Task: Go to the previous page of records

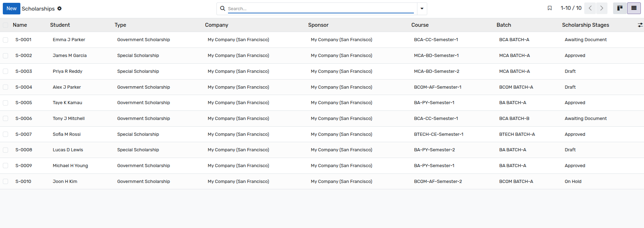Action: coord(590,8)
